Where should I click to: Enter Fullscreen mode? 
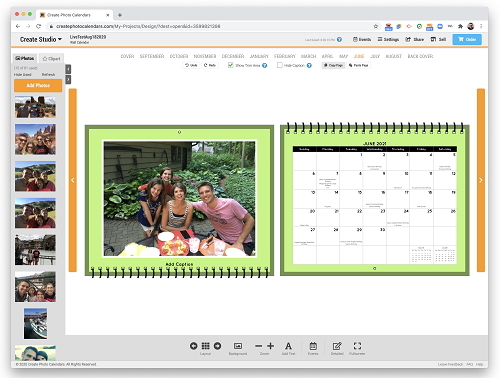[357, 346]
